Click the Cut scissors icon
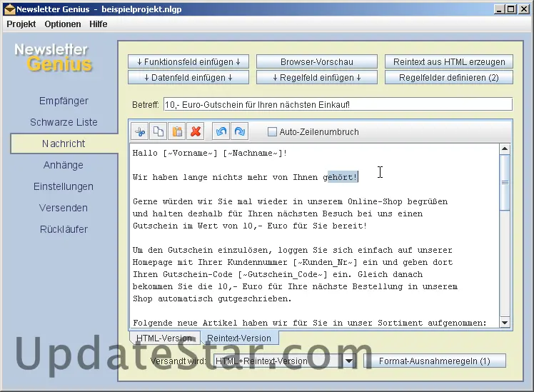534x392 pixels. 140,131
